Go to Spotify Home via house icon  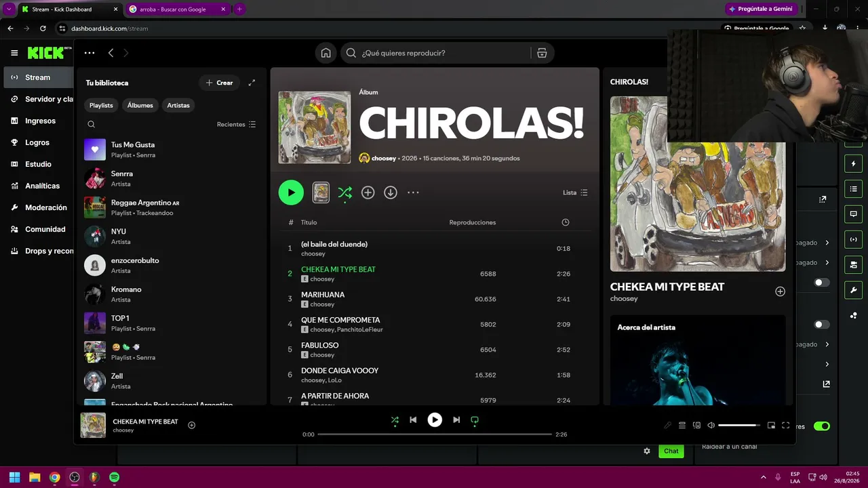pos(326,53)
